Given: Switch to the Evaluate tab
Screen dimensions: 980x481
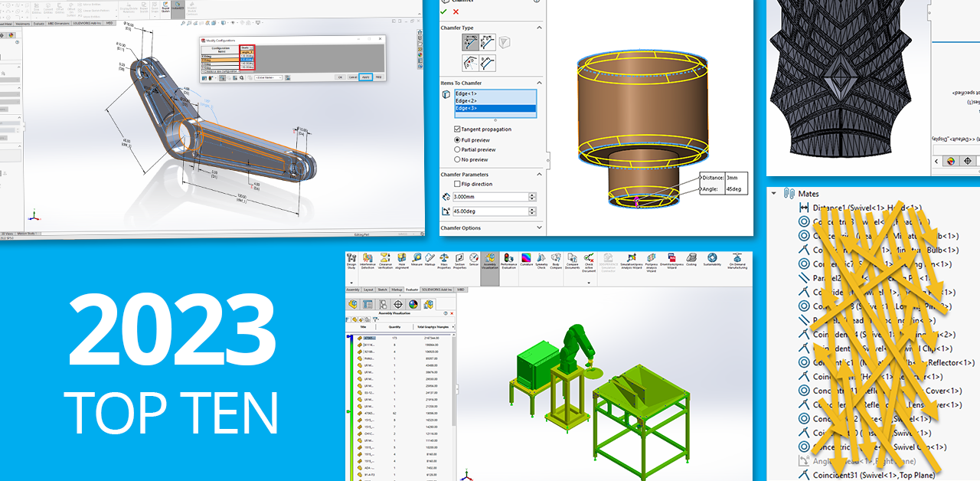Looking at the screenshot, I should pyautogui.click(x=411, y=288).
